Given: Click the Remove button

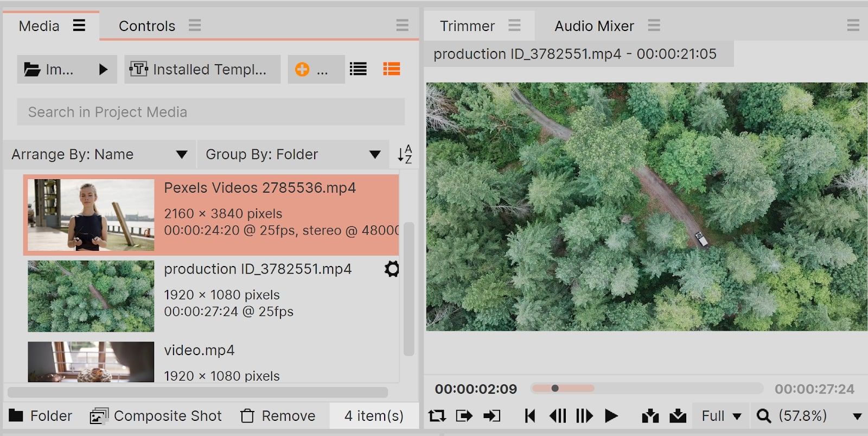Looking at the screenshot, I should pos(278,416).
